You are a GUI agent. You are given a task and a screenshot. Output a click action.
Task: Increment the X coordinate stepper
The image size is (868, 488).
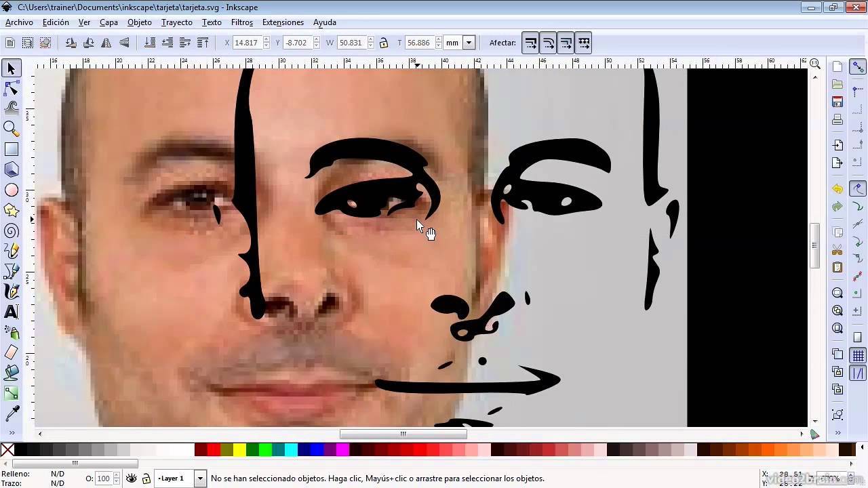click(266, 39)
